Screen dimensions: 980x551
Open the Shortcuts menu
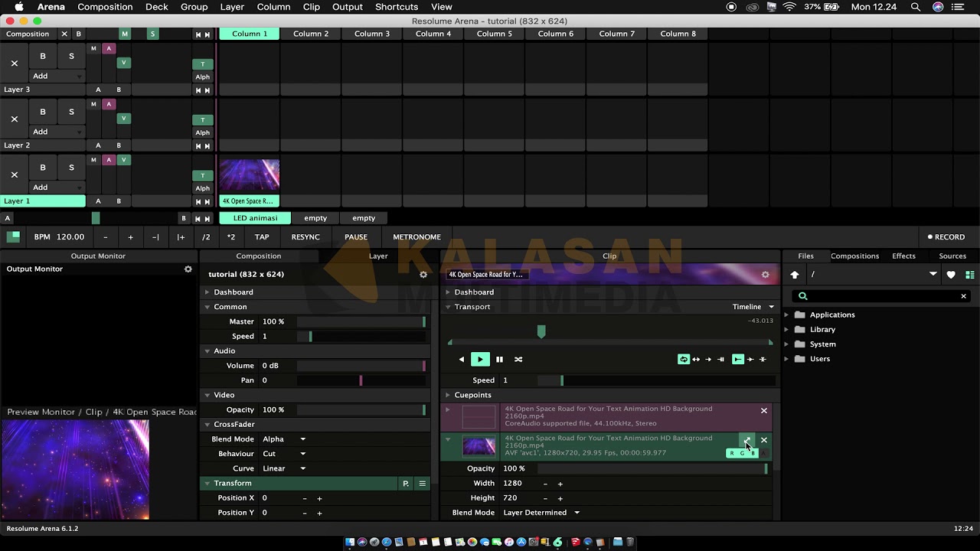[397, 7]
